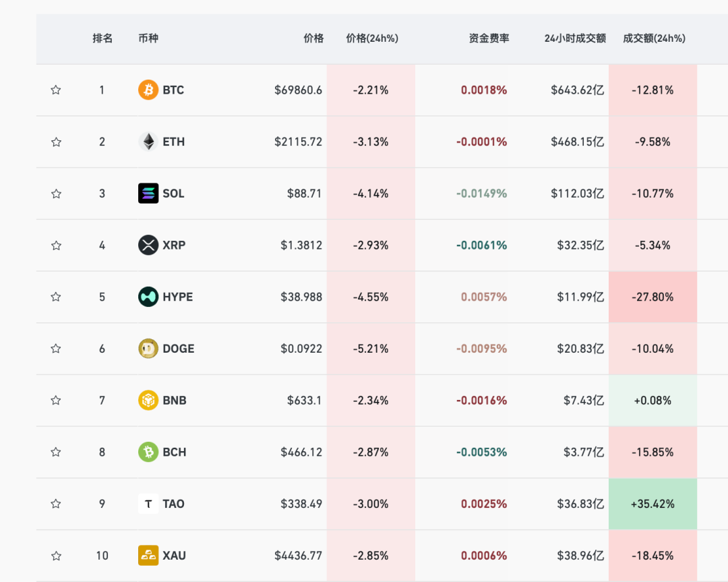Click the Ethereum (ETH) logo icon

coord(148,142)
